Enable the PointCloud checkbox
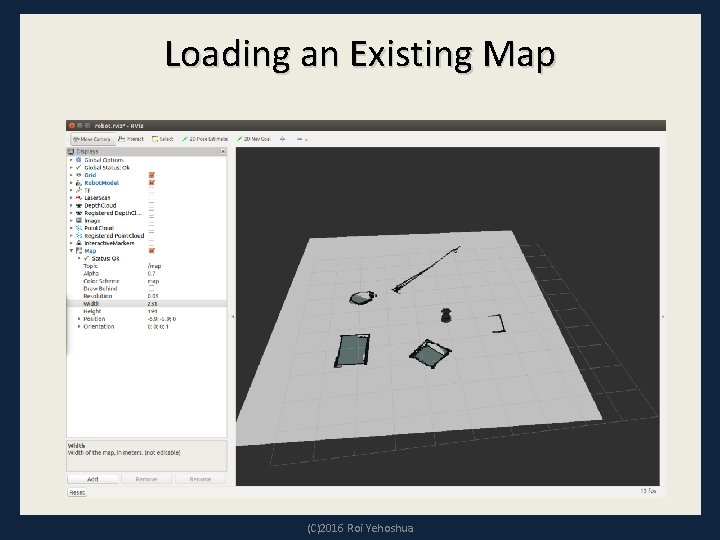720x540 pixels. (152, 228)
